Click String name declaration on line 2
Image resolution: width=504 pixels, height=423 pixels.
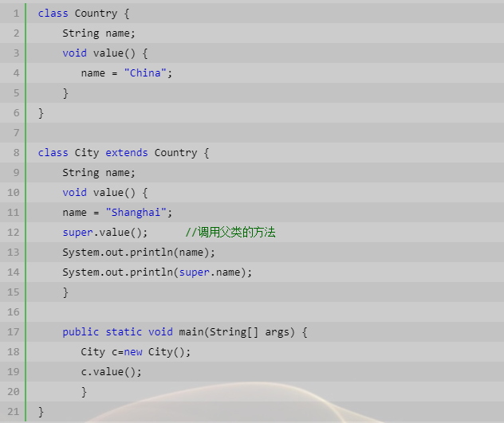(x=99, y=33)
